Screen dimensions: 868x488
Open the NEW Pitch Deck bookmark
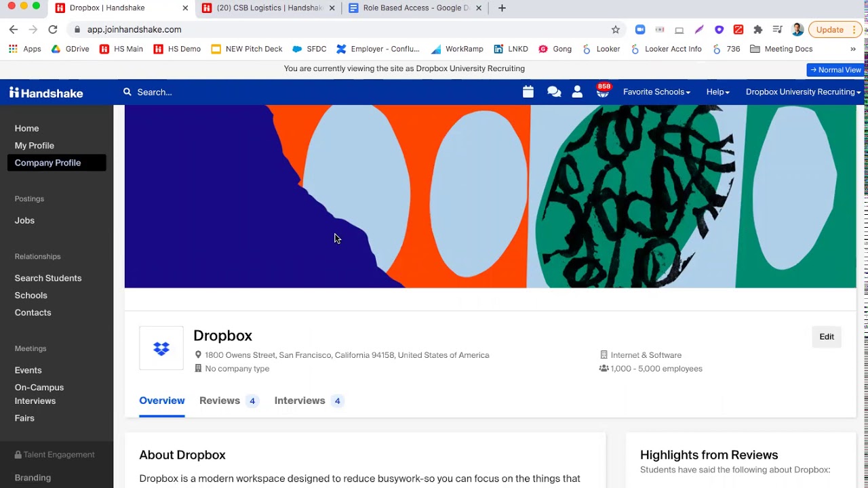pos(247,49)
